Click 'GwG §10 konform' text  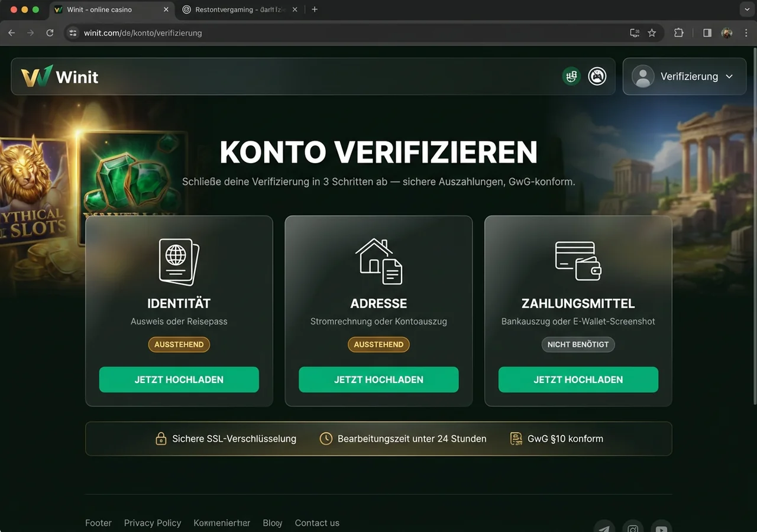(565, 439)
